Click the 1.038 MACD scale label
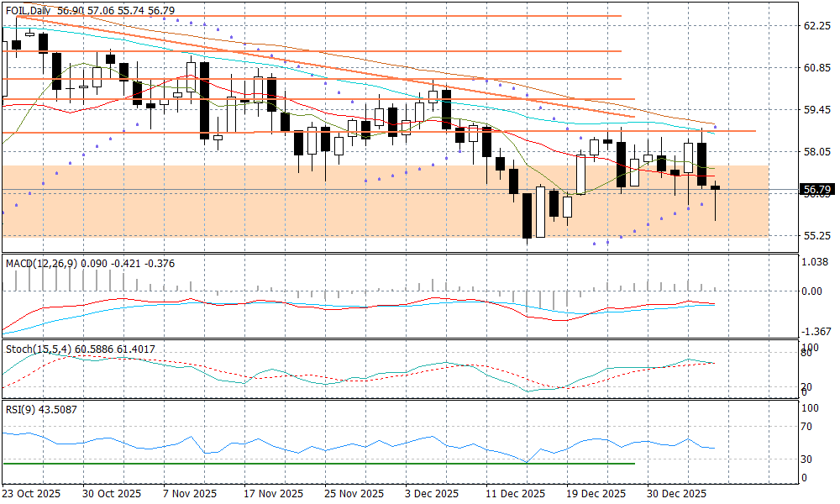Image resolution: width=840 pixels, height=504 pixels. pos(816,262)
